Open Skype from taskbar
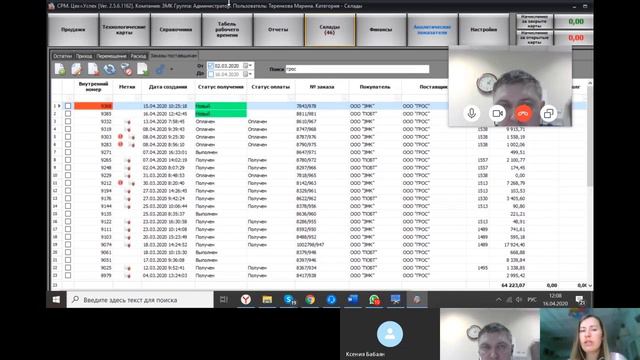640x360 pixels. (289, 300)
